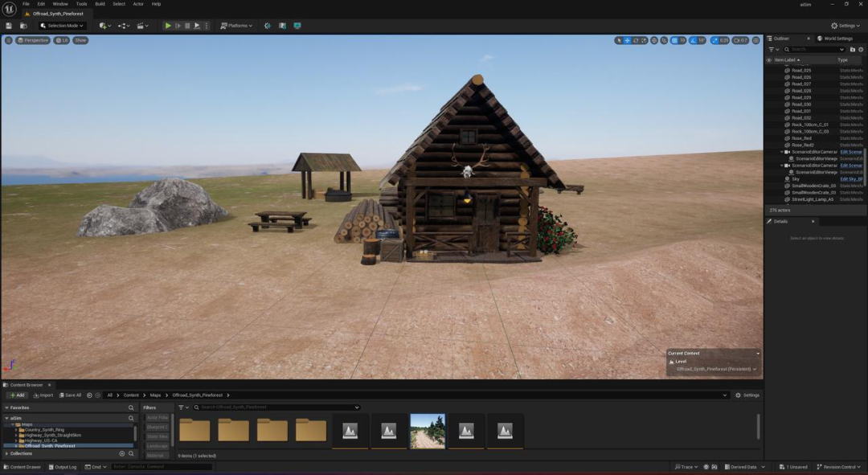Switch to the World Settings tab
The image size is (868, 475).
835,39
